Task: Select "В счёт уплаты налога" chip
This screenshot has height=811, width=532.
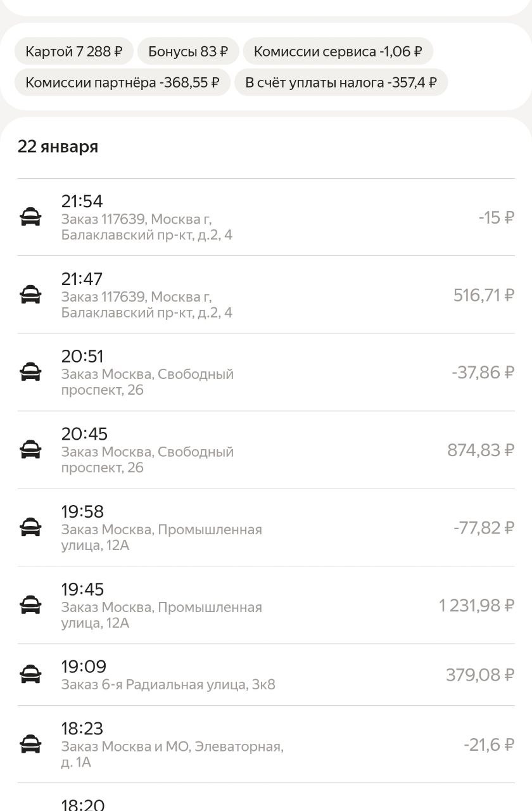Action: coord(341,82)
